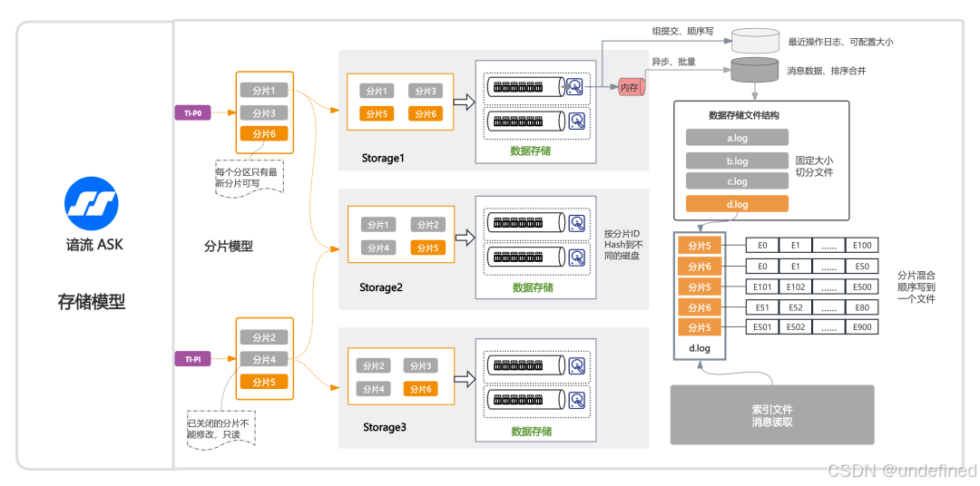Click green 数据存储 label in Storage3
This screenshot has height=486, width=980.
coord(531,431)
